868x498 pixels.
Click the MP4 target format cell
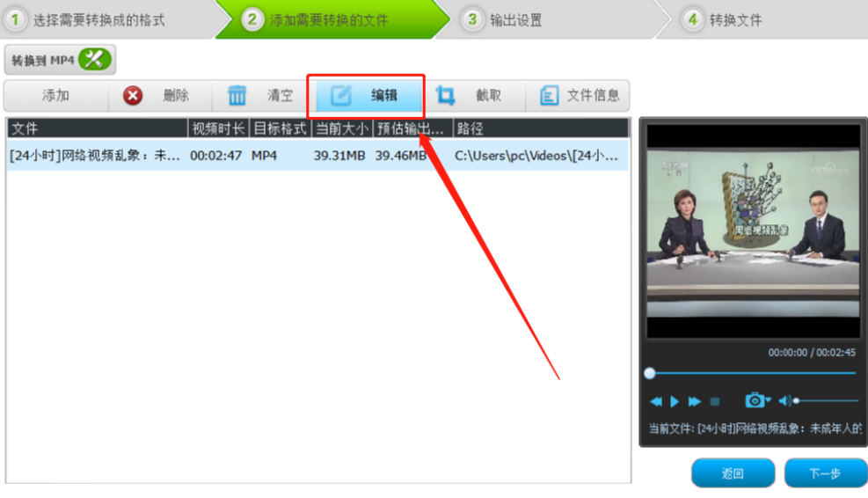click(x=264, y=156)
